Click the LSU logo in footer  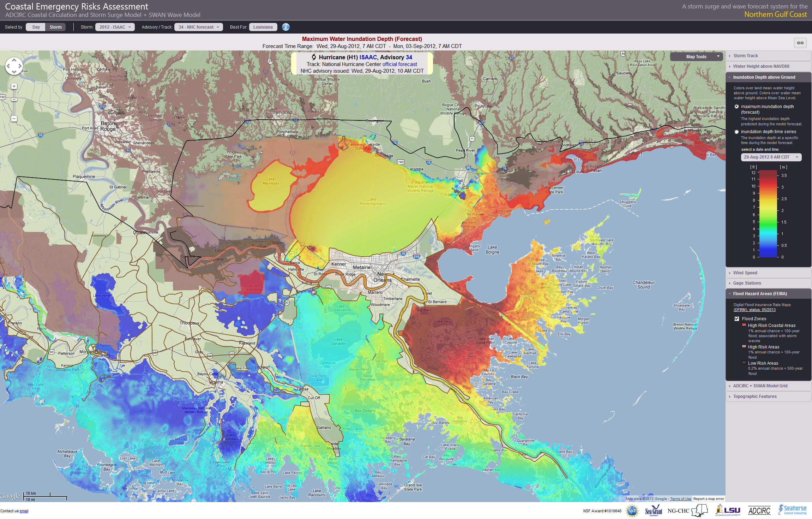[728, 510]
